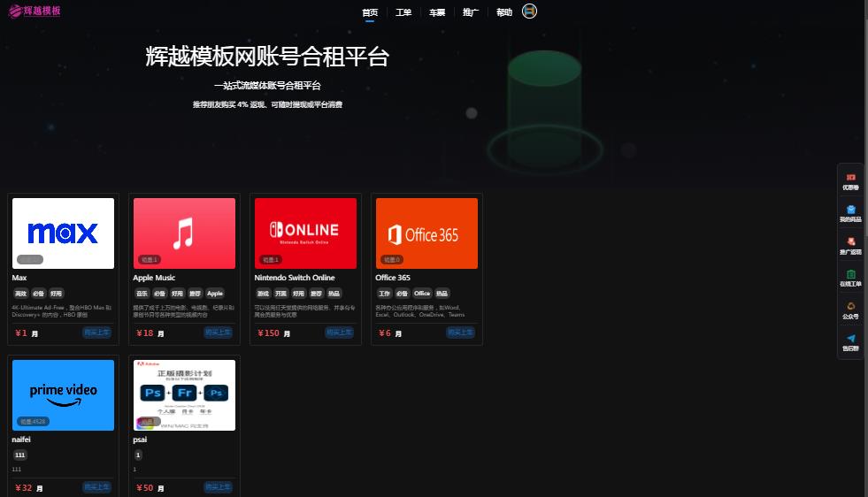Open the 工单 navigation menu item
The width and height of the screenshot is (868, 497).
(x=403, y=12)
